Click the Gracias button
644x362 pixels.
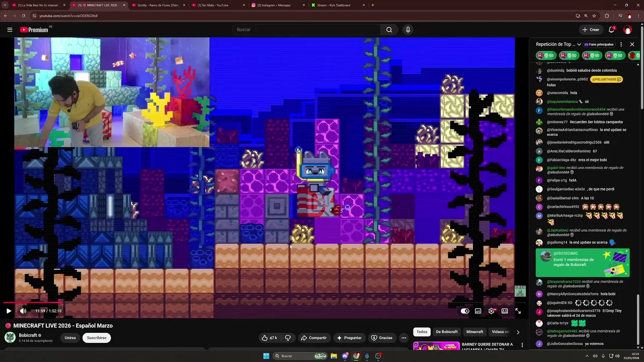pos(381,338)
